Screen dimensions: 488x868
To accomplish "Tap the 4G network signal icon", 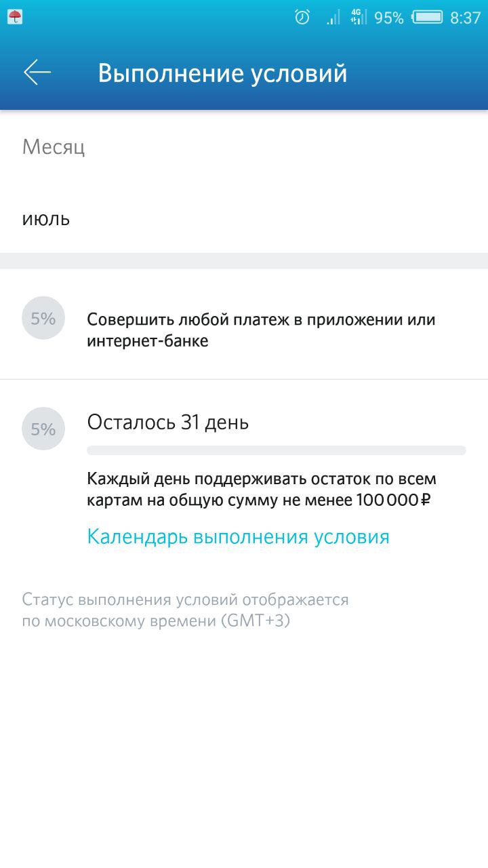I will coord(359,18).
